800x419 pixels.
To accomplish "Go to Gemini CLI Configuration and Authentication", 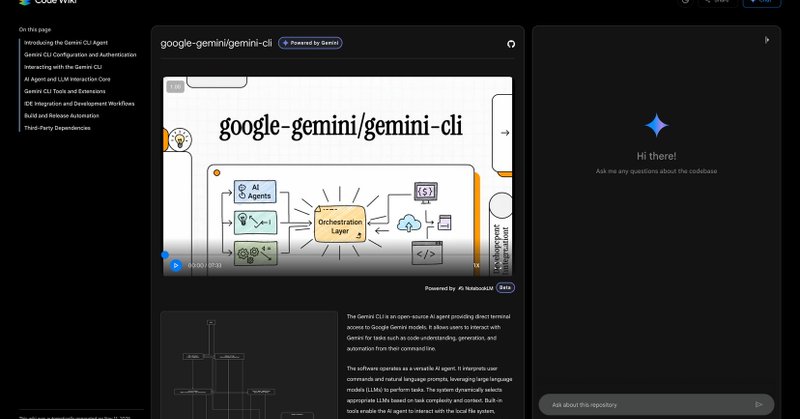I will point(80,55).
